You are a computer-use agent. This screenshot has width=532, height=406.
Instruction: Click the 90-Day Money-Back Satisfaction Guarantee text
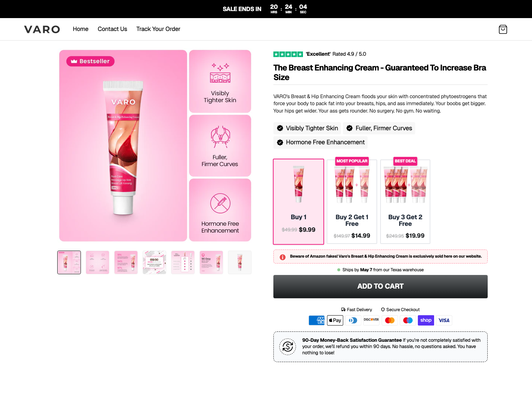click(352, 340)
